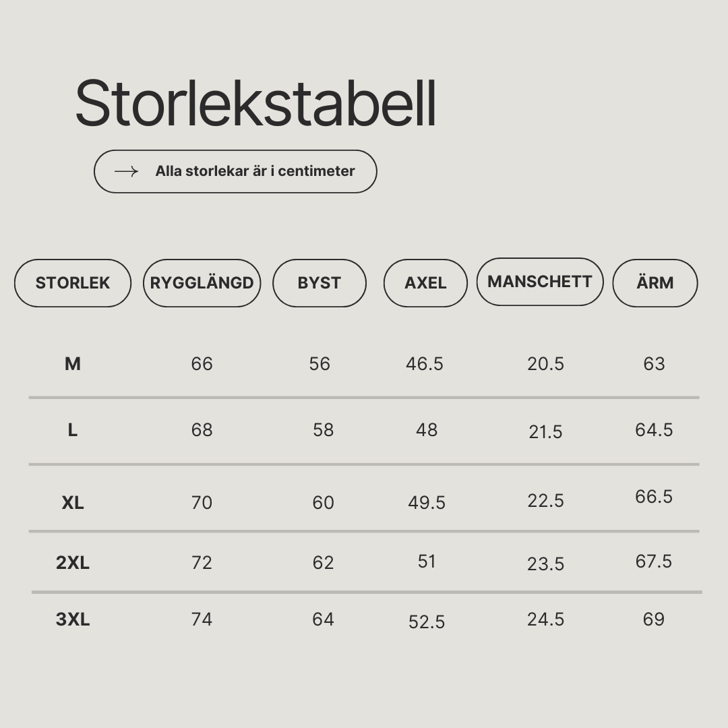Select the L size row label
Image resolution: width=728 pixels, height=728 pixels.
pos(73,430)
